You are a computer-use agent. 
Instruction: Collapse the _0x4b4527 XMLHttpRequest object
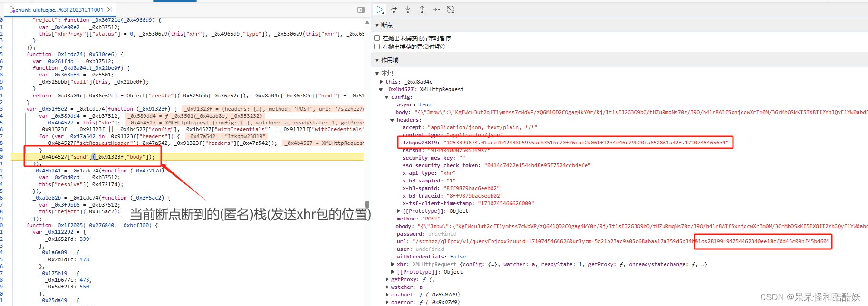point(381,89)
